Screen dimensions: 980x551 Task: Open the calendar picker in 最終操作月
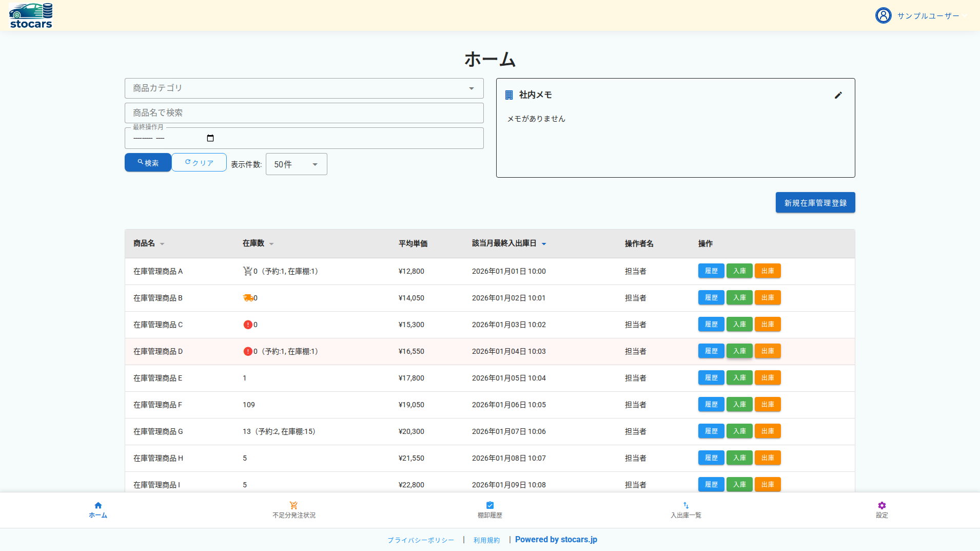tap(210, 138)
